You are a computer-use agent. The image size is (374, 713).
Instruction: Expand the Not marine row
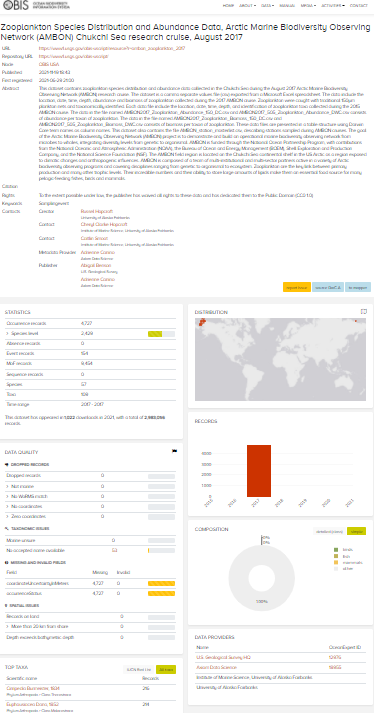(x=90, y=486)
